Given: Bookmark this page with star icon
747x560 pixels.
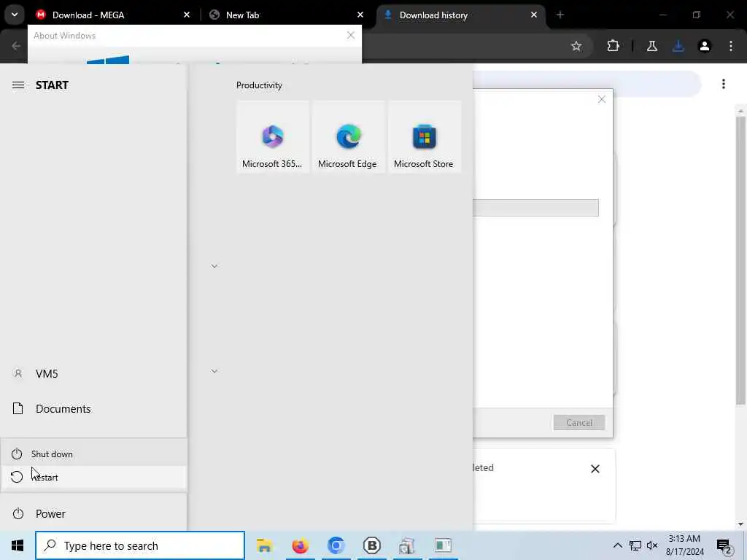Looking at the screenshot, I should 576,46.
